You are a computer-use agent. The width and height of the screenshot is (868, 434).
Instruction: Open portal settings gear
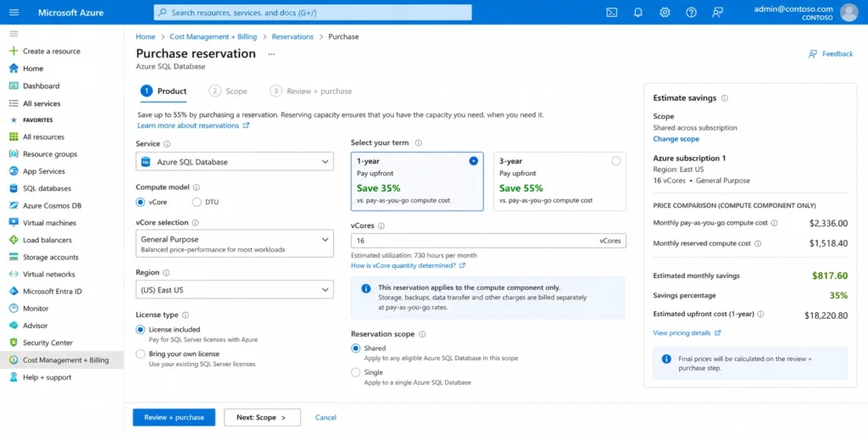665,12
